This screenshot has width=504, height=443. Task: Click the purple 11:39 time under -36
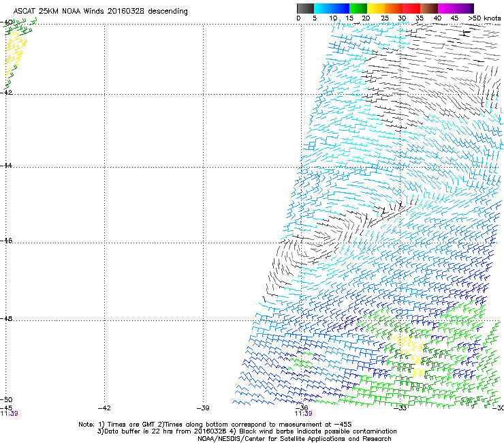click(303, 414)
